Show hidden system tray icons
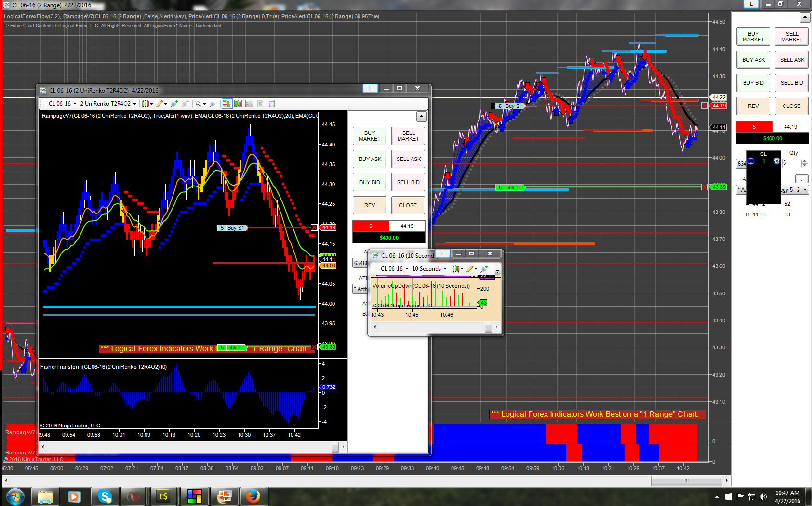Image resolution: width=812 pixels, height=506 pixels. (x=717, y=497)
